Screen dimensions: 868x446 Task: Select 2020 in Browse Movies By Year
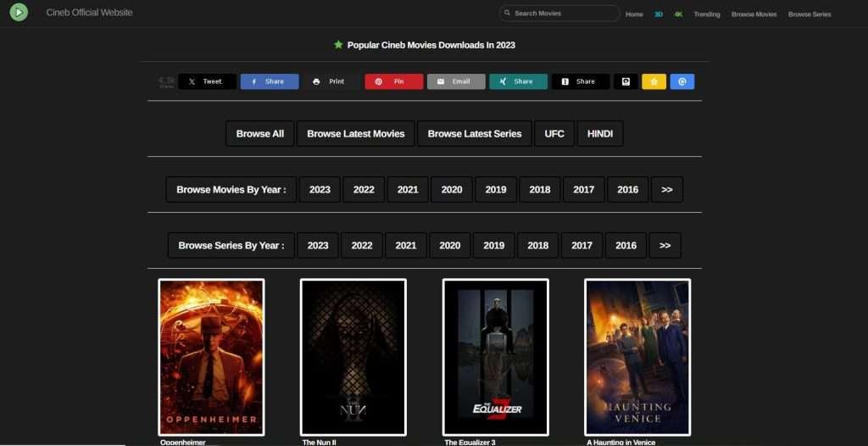pyautogui.click(x=452, y=189)
